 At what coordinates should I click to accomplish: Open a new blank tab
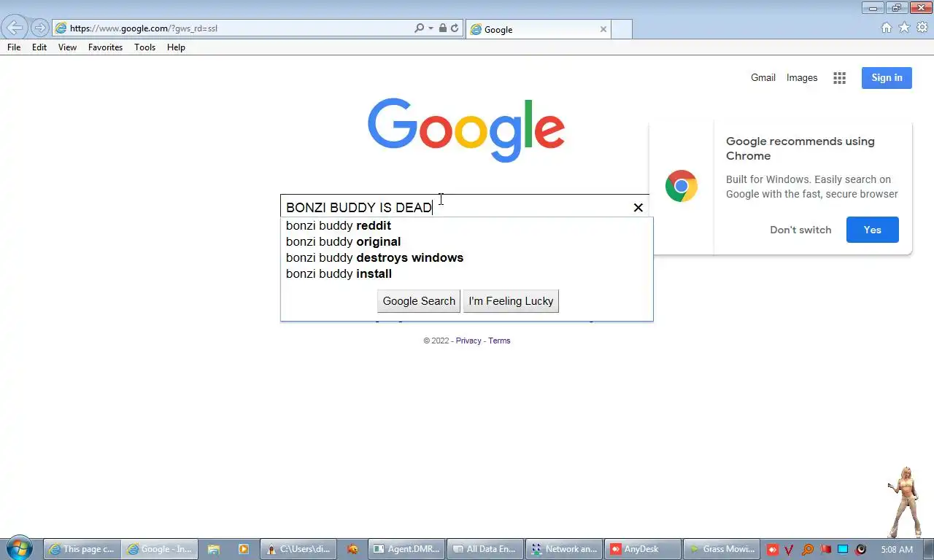621,29
